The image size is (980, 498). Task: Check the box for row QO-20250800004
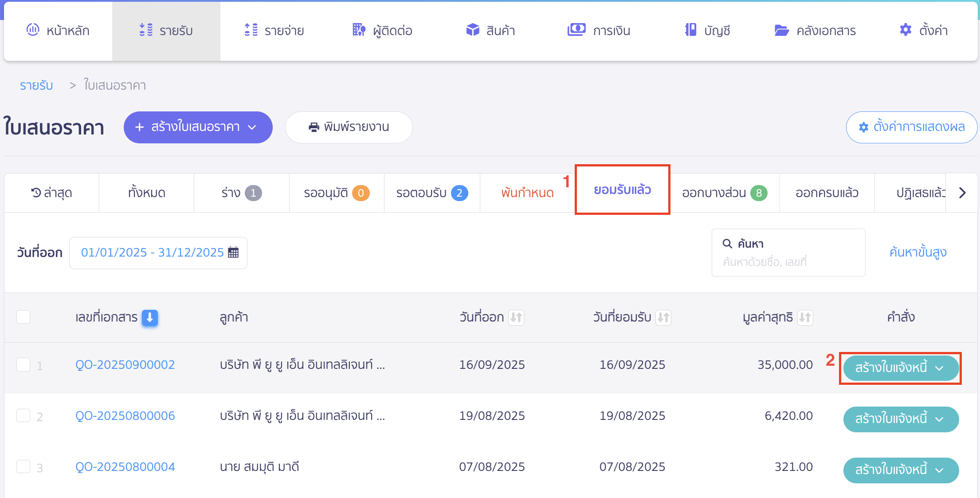(x=24, y=466)
